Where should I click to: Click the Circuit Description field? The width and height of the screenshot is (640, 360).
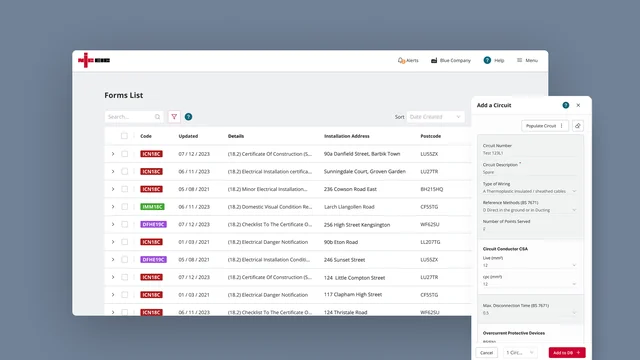coord(529,172)
